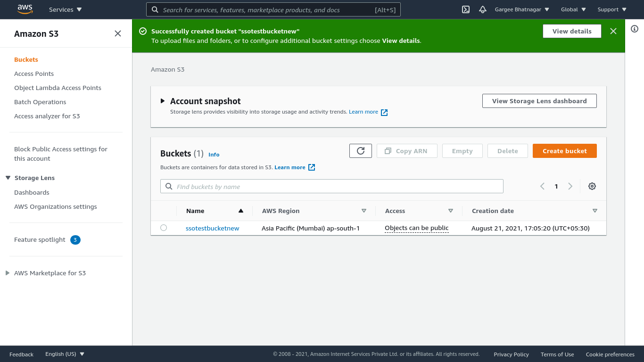Refresh the buckets list
Screen dimensions: 644x362
coord(361,151)
